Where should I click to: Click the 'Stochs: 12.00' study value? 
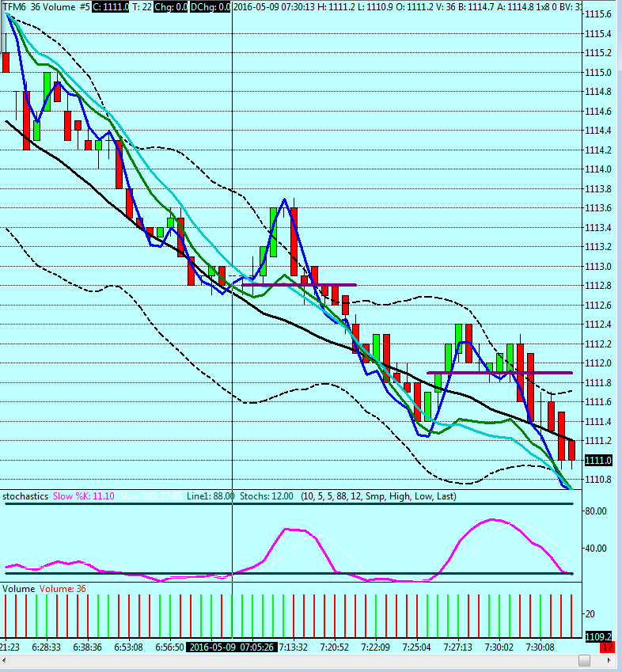tap(267, 496)
